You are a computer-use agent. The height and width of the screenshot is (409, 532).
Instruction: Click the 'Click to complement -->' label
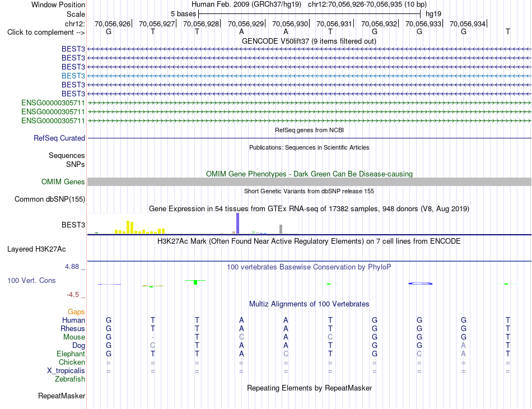46,32
